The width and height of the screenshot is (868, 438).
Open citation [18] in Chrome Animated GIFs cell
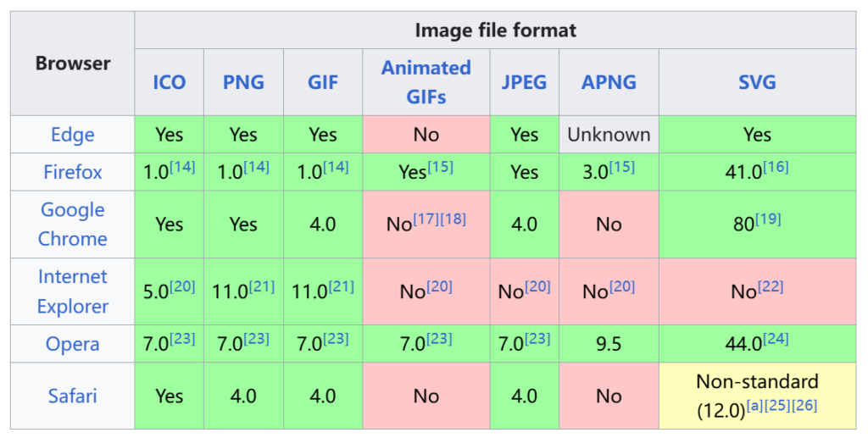click(x=453, y=219)
